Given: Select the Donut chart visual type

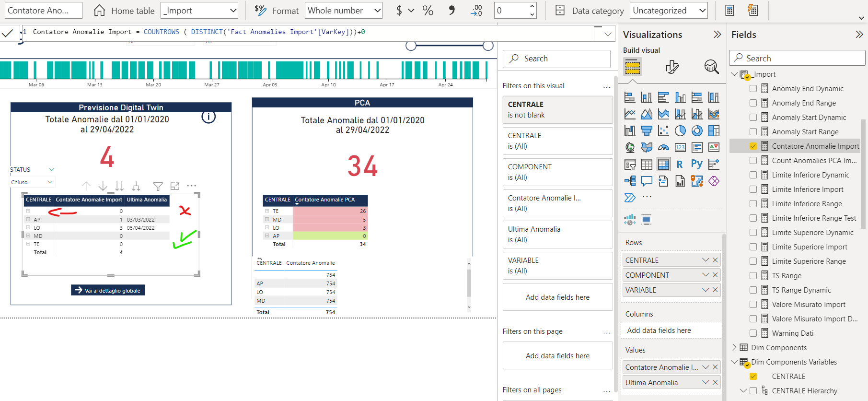Looking at the screenshot, I should [x=697, y=130].
